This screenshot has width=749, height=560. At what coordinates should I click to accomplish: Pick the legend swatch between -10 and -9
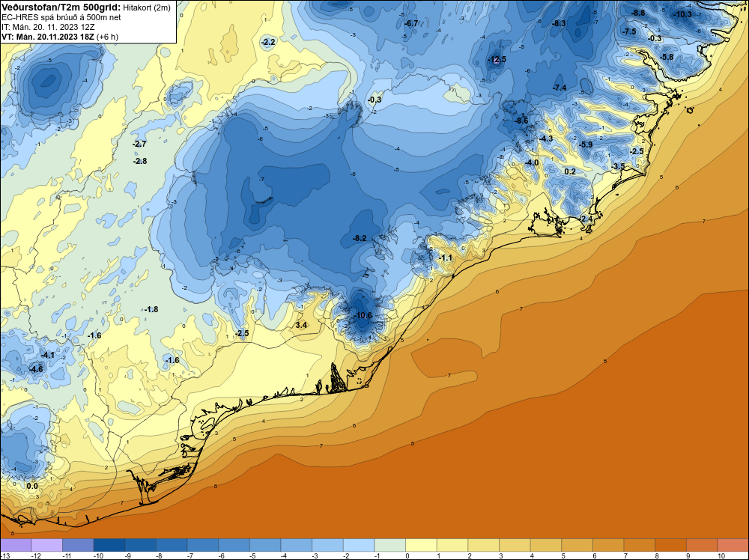point(109,545)
